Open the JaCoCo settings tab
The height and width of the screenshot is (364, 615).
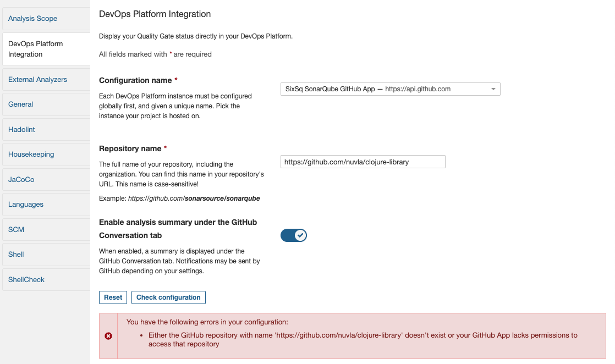[21, 180]
